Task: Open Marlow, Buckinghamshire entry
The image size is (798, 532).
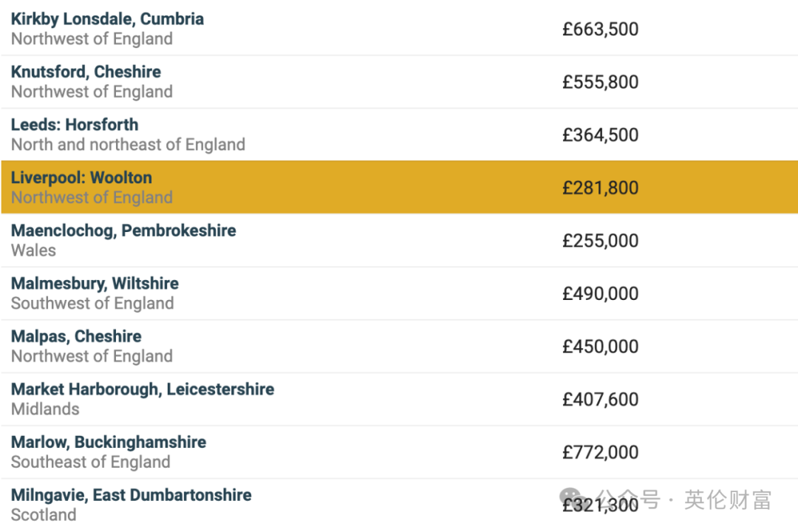Action: [x=109, y=443]
